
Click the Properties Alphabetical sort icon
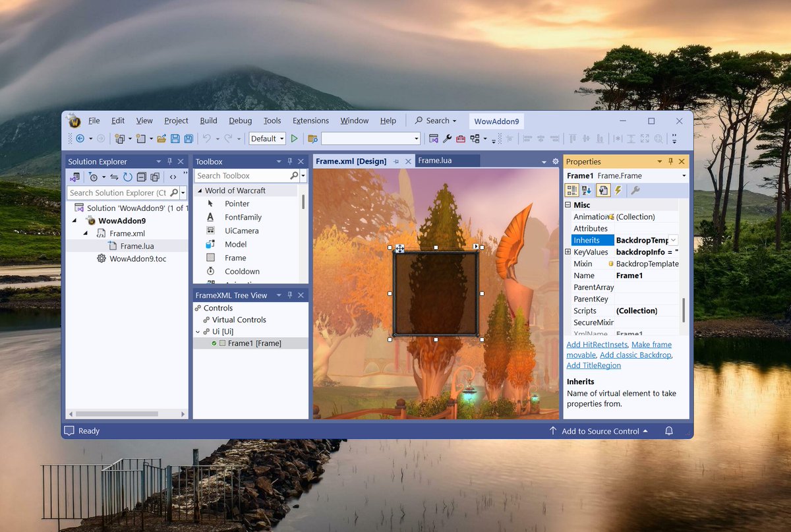587,191
